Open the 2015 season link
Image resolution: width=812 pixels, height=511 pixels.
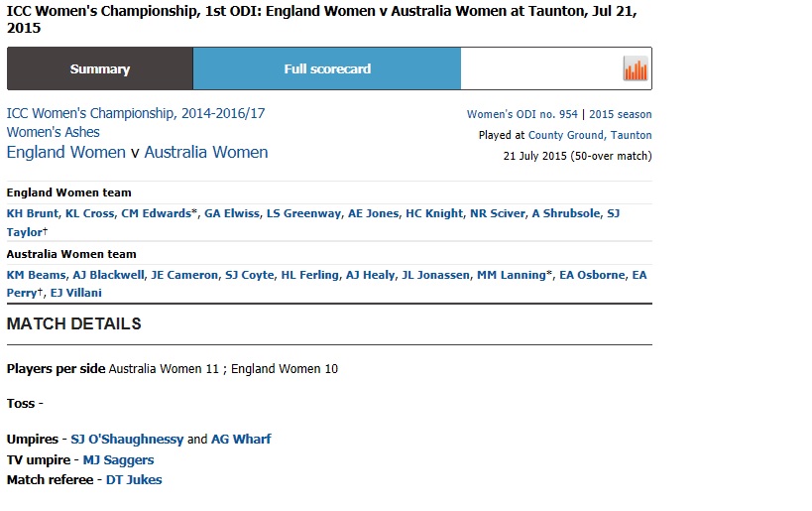[x=621, y=115]
